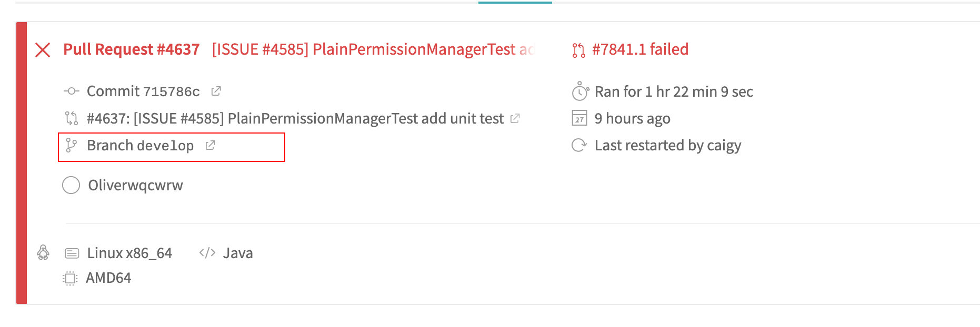
Task: Click the build #7841.1 failed link
Action: tap(640, 49)
